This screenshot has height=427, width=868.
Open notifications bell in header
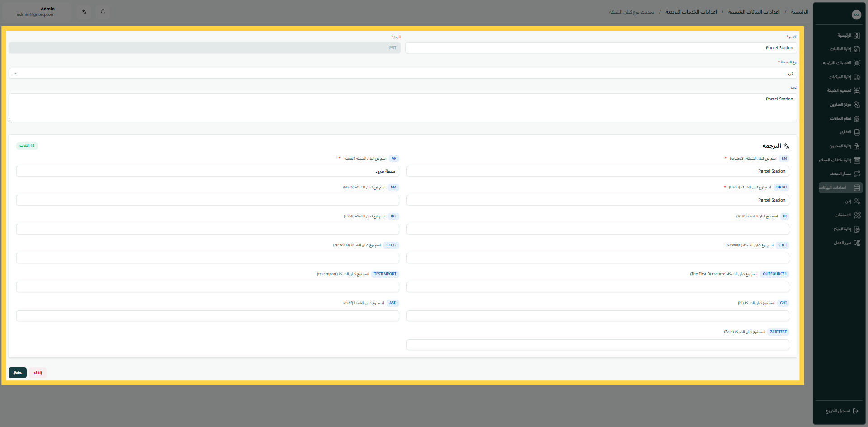point(103,12)
